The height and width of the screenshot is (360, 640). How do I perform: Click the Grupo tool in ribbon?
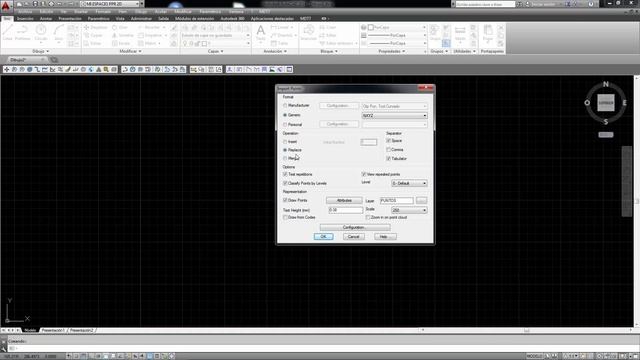[435, 33]
